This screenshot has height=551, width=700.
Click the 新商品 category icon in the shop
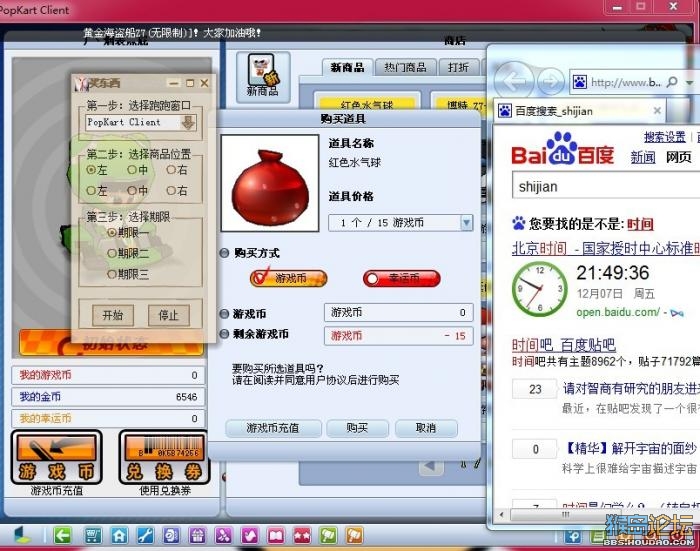click(263, 77)
